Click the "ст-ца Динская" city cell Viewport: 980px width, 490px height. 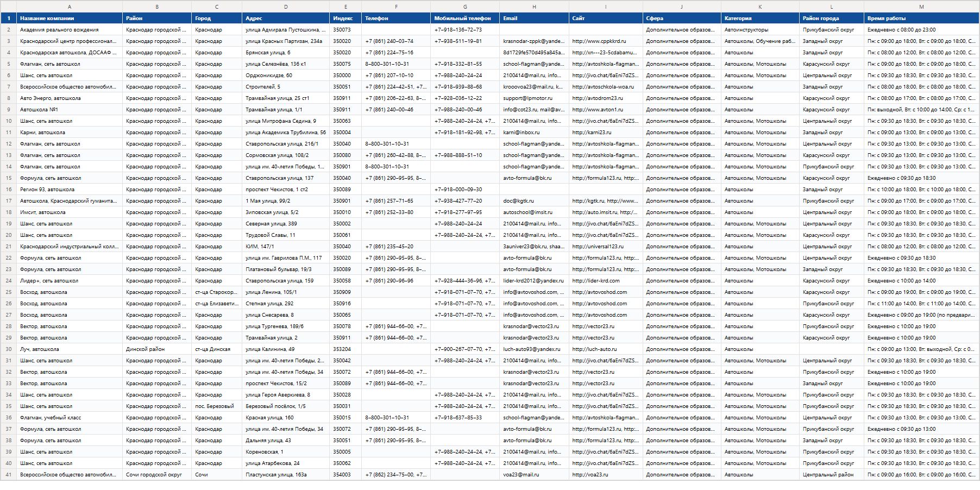click(x=217, y=349)
